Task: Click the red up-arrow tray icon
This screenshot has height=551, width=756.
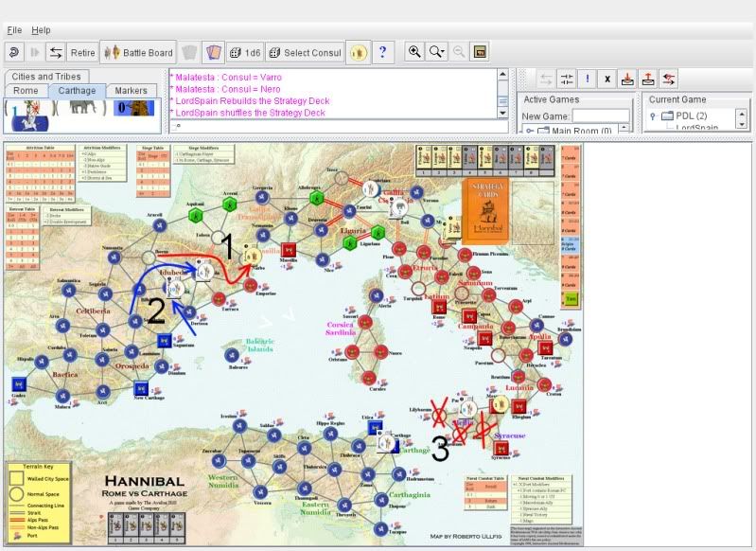Action: pyautogui.click(x=648, y=79)
